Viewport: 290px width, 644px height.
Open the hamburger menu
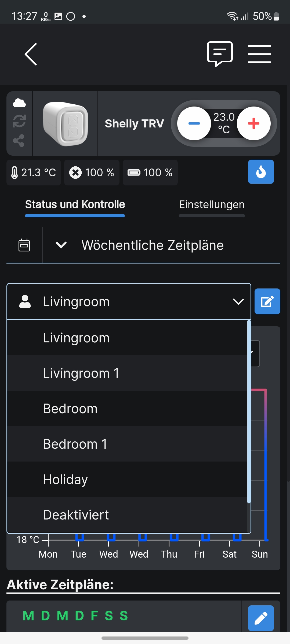point(259,54)
